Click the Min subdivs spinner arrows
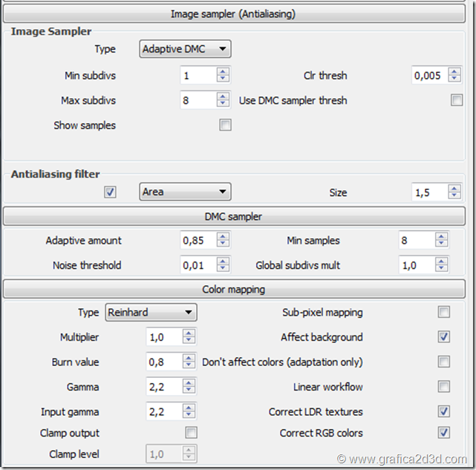This screenshot has height=470, width=476. (223, 76)
